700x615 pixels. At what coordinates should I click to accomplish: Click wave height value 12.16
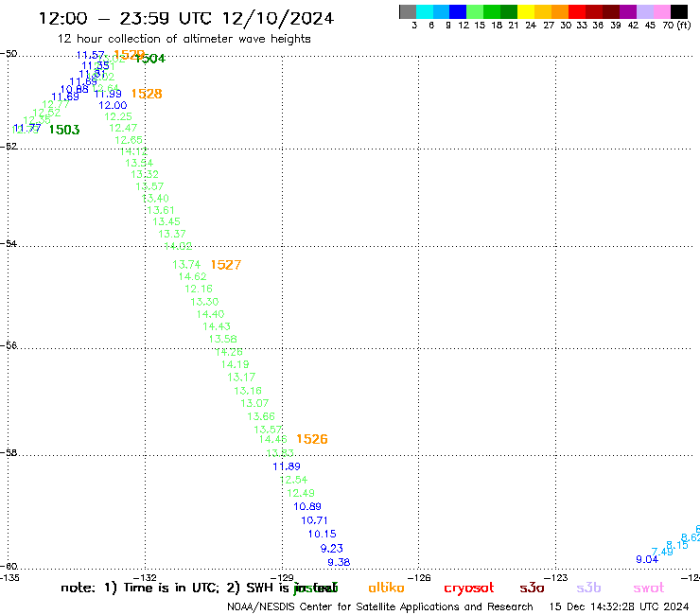(199, 289)
